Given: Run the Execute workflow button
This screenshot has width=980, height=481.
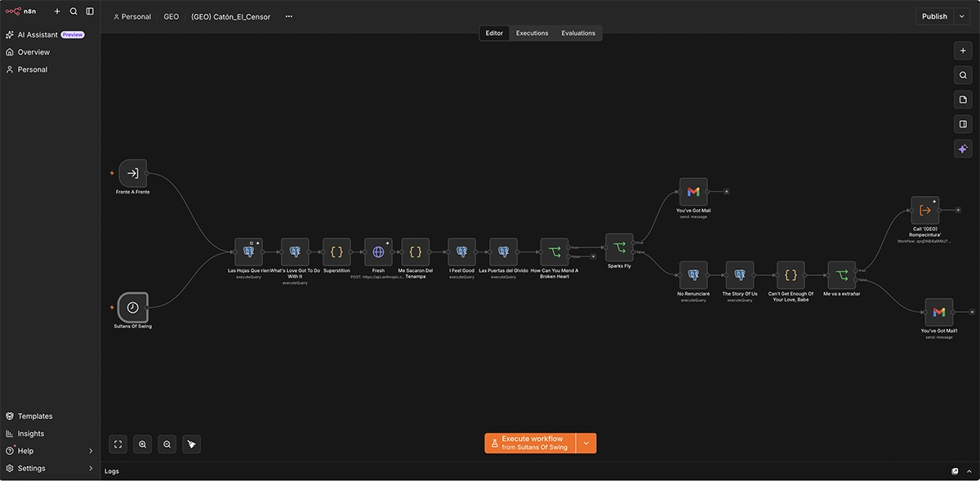Looking at the screenshot, I should [x=530, y=443].
